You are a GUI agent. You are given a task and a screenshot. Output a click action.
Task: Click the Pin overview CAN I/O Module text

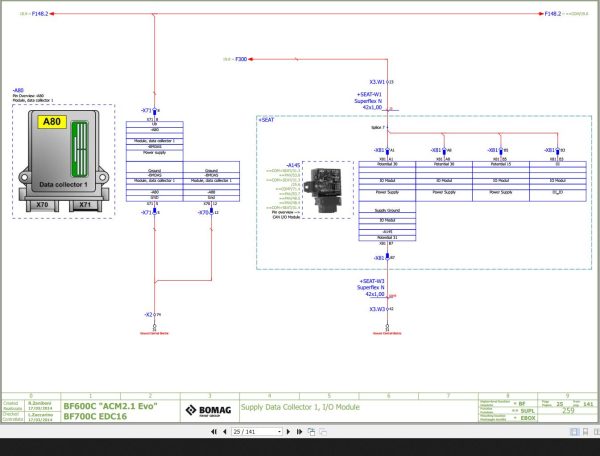click(286, 215)
